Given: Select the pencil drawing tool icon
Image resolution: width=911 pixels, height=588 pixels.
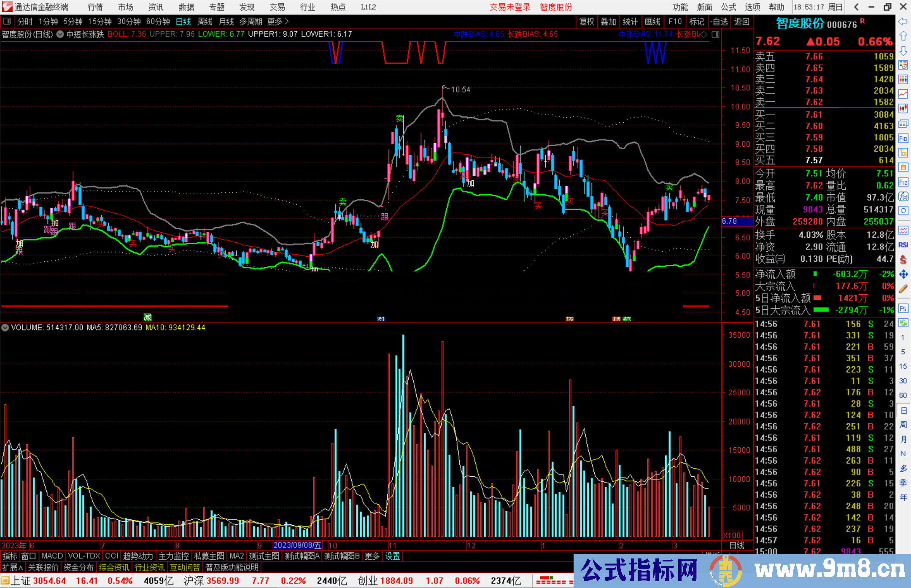Looking at the screenshot, I should [x=903, y=289].
